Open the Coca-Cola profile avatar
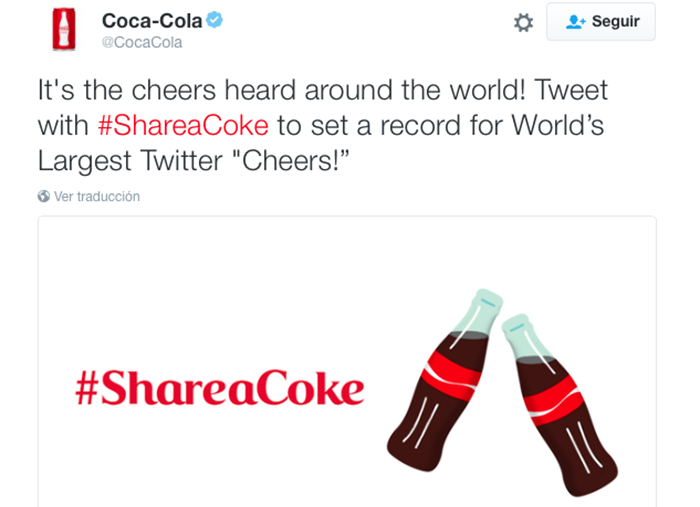This screenshot has width=700, height=507. click(x=64, y=29)
